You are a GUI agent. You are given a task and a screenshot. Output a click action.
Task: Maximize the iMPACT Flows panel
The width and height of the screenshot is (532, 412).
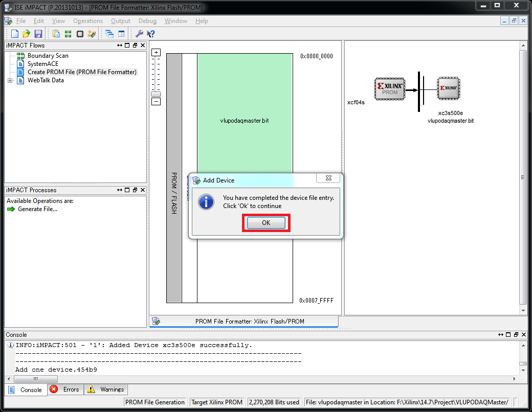127,45
